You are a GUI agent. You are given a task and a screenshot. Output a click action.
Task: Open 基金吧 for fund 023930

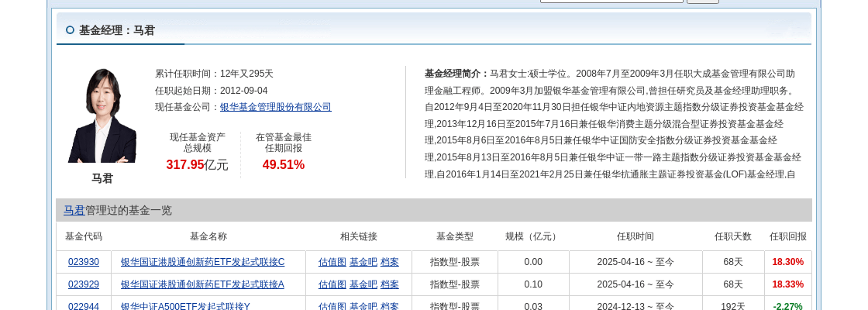point(363,262)
